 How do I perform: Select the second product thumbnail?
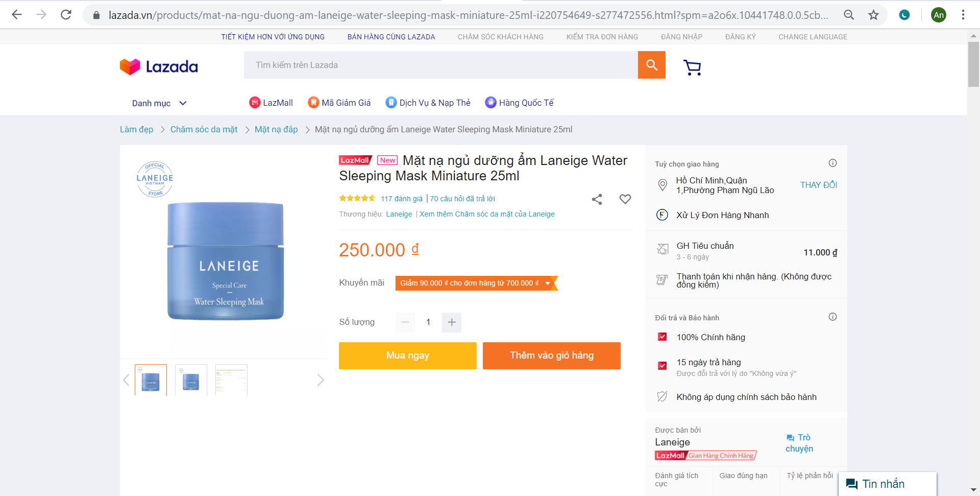(191, 380)
